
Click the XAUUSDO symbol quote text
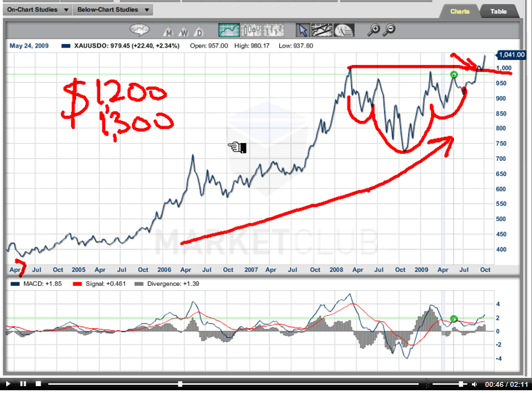click(126, 46)
